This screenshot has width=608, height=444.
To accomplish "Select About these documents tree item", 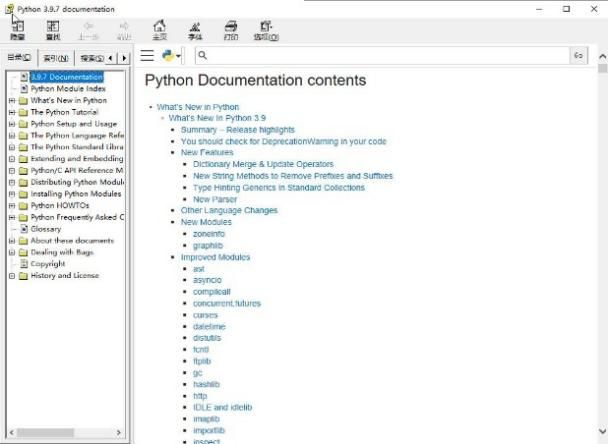I will (72, 241).
